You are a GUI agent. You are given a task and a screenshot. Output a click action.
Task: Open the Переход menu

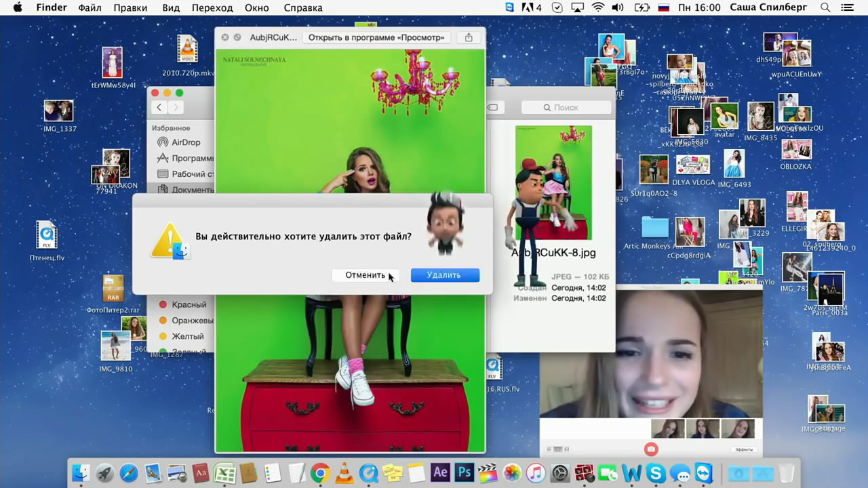pos(212,7)
